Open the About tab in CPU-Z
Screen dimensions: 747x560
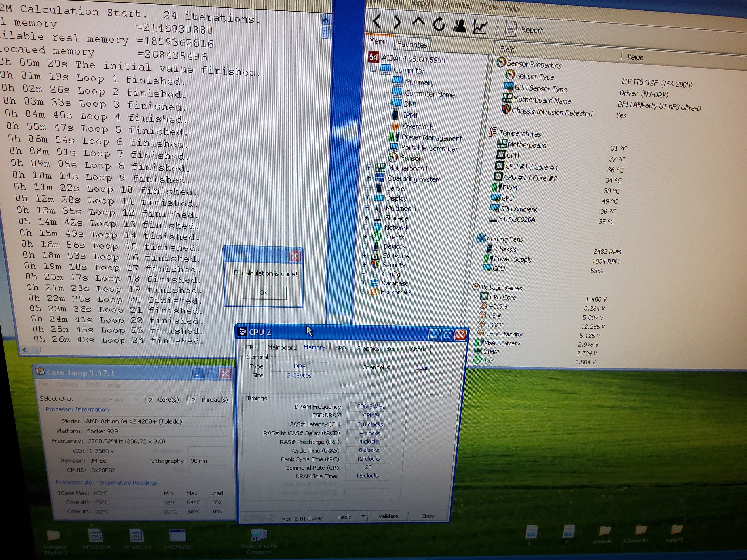point(418,349)
